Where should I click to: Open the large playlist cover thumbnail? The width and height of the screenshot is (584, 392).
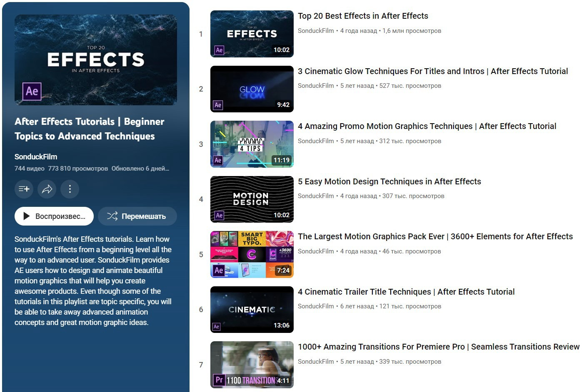point(96,60)
